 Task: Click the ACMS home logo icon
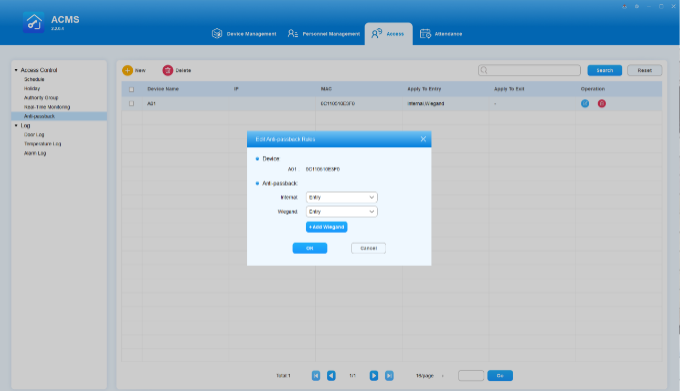click(33, 22)
